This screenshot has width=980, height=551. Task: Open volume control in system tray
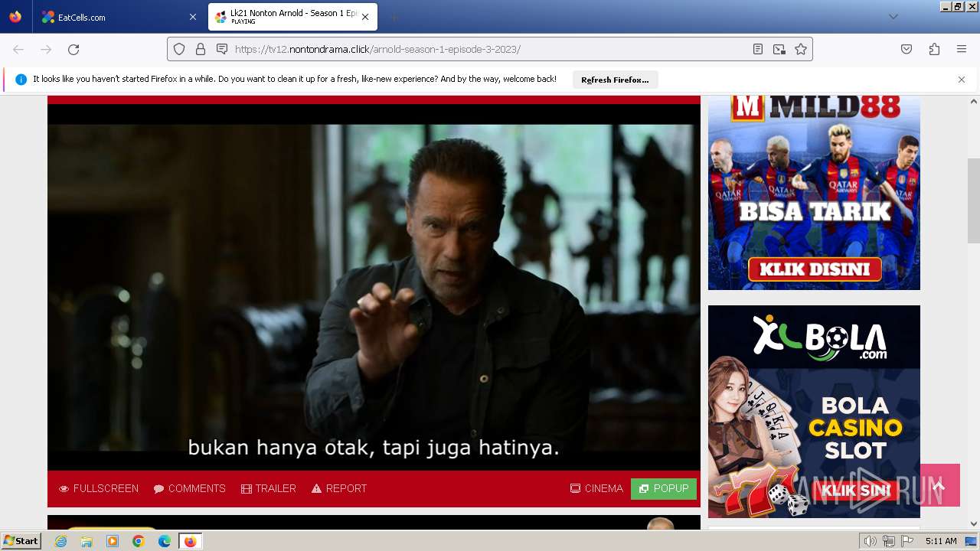871,541
